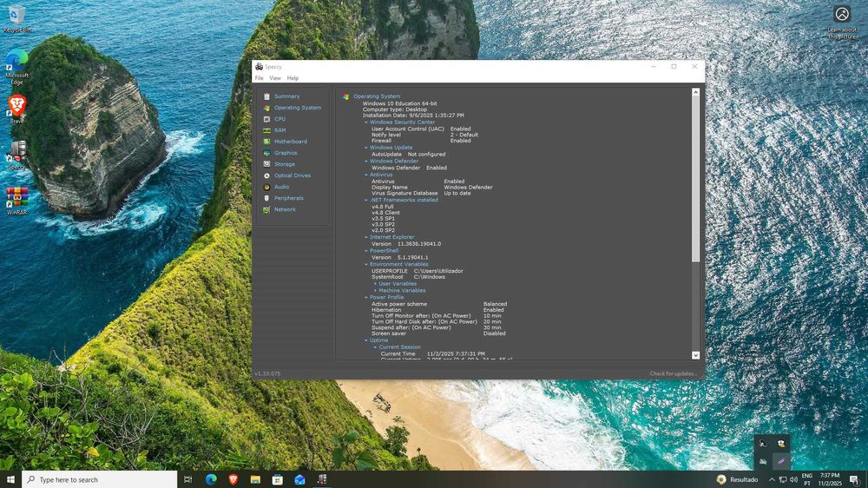Select the CPU chip icon in sidebar
The image size is (868, 488).
[266, 119]
